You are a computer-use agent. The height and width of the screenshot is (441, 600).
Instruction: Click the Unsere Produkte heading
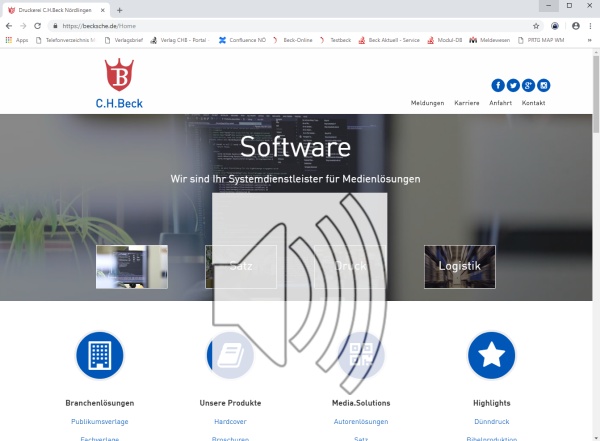pyautogui.click(x=230, y=403)
